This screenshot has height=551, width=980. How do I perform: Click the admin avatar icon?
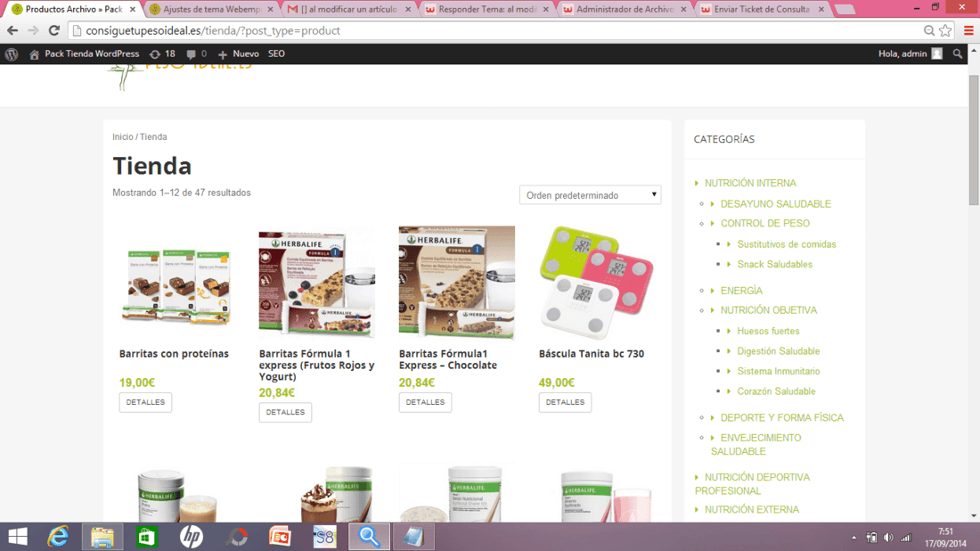point(937,53)
